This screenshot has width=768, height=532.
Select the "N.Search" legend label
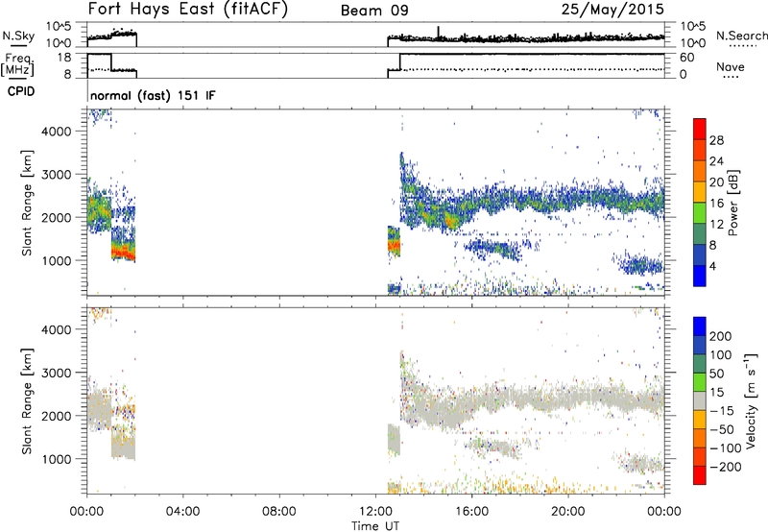tap(741, 36)
